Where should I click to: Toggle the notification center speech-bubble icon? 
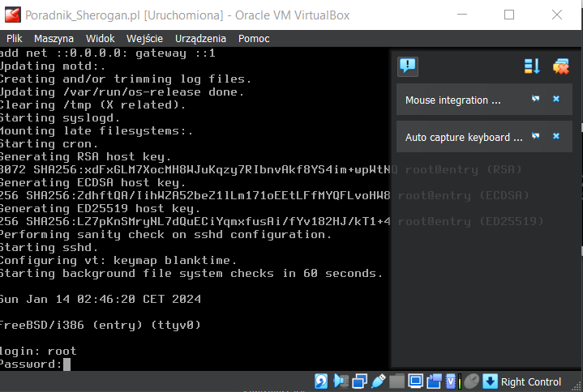point(408,66)
